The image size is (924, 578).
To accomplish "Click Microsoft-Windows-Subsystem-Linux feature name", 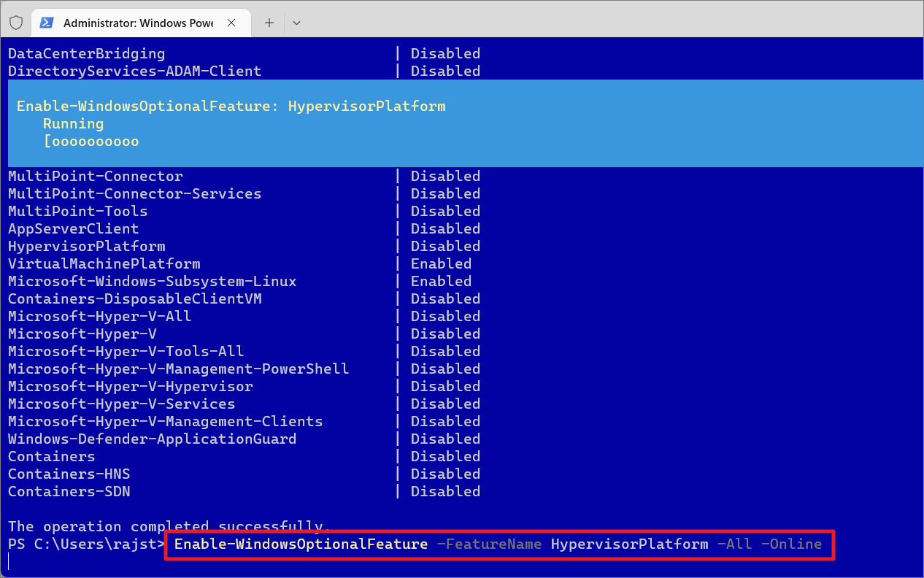I will [x=152, y=281].
